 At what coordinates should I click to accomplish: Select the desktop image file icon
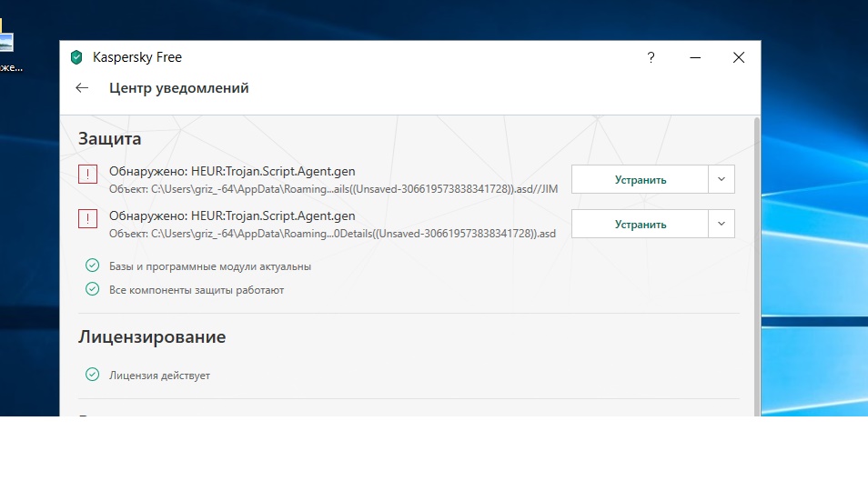coord(6,43)
